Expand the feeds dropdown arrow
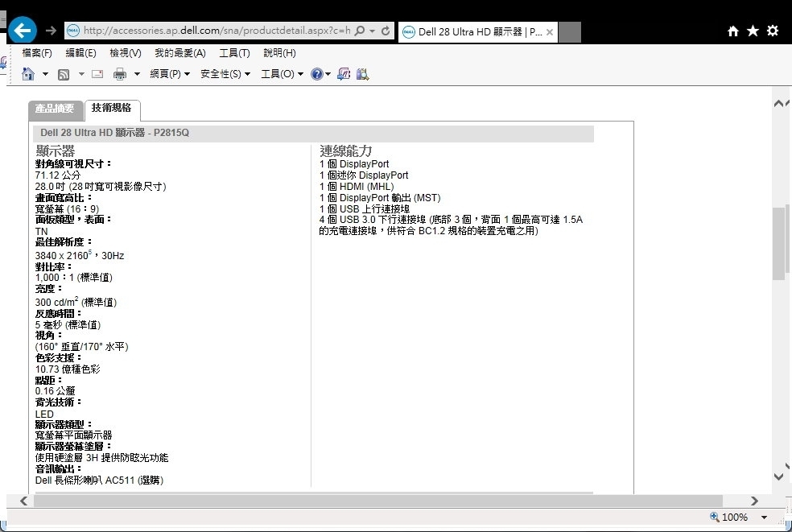Screen dimensions: 792x532 pos(81,74)
